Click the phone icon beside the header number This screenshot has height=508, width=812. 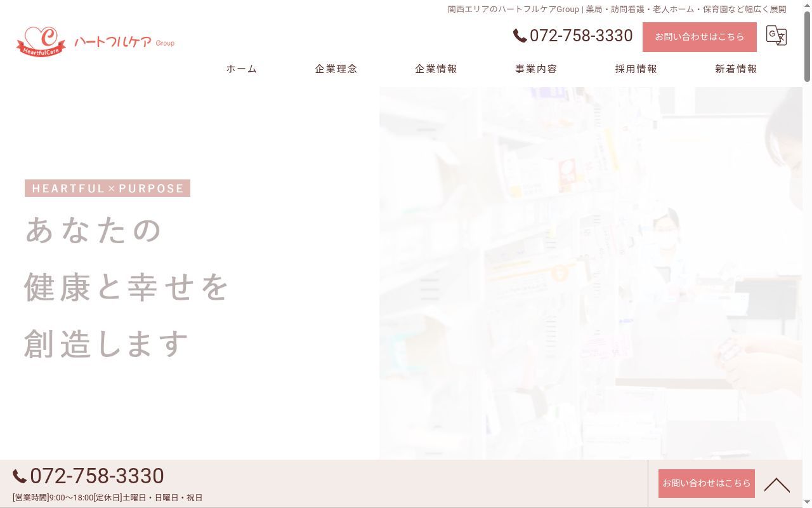[x=520, y=36]
